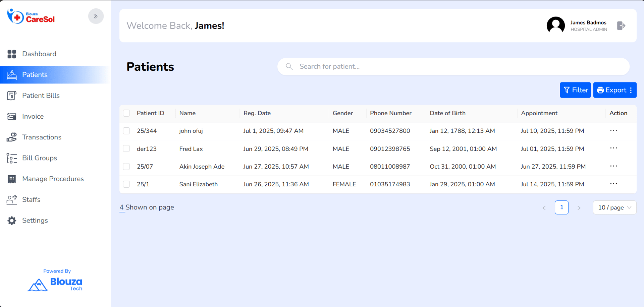Click the Staffs people icon
This screenshot has width=644, height=307.
(x=12, y=200)
